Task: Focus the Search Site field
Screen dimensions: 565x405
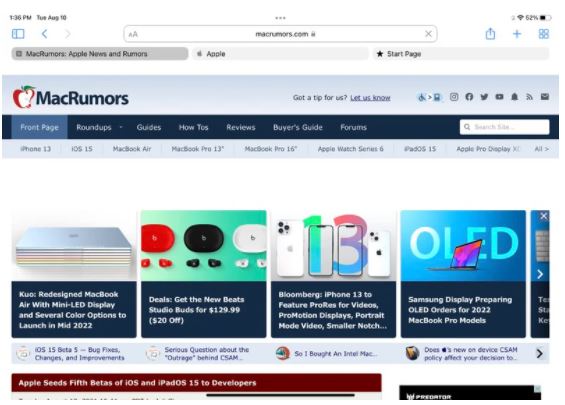Action: 504,127
